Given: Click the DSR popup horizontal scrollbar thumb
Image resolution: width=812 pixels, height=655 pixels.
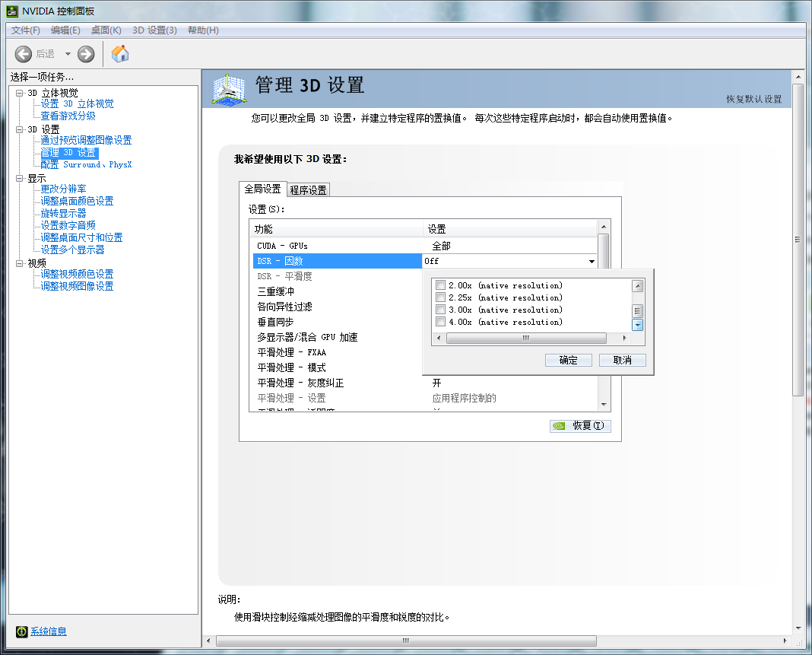Looking at the screenshot, I should point(526,338).
